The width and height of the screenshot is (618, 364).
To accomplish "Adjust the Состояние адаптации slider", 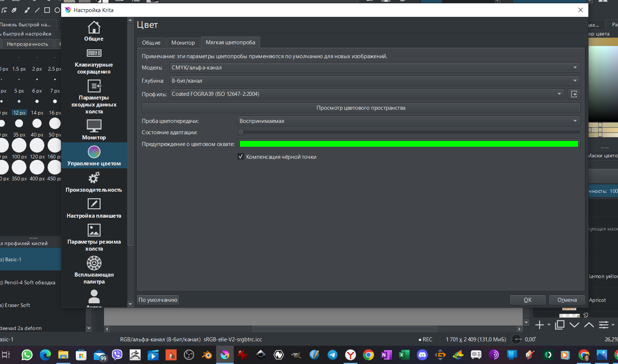I will (x=408, y=132).
